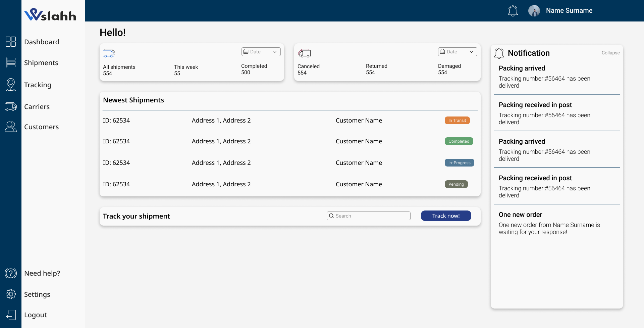Select the Shipments menu entry
644x328 pixels.
pyautogui.click(x=41, y=62)
